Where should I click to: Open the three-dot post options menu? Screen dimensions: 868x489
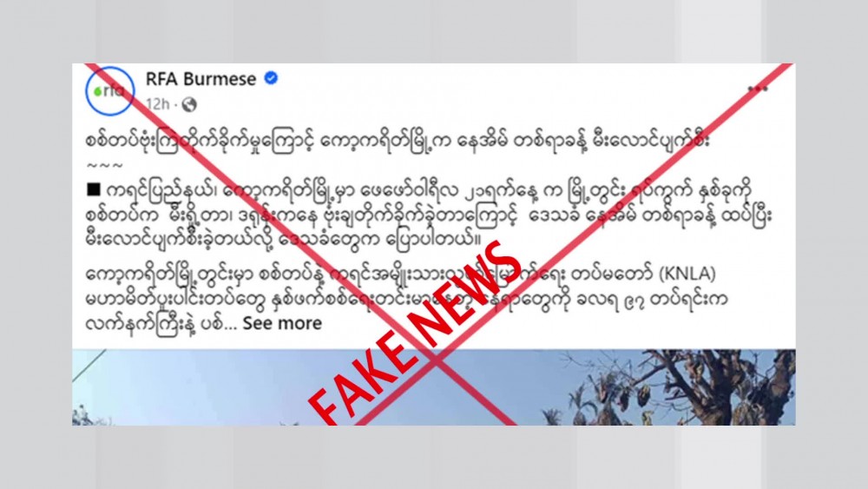pos(757,89)
